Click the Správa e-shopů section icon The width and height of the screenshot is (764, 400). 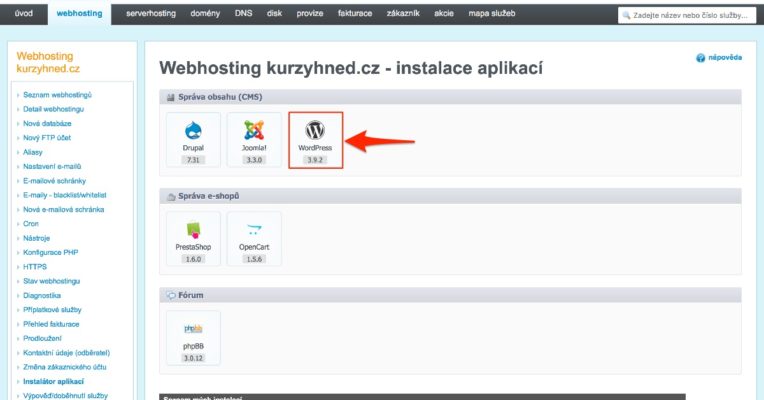[171, 196]
